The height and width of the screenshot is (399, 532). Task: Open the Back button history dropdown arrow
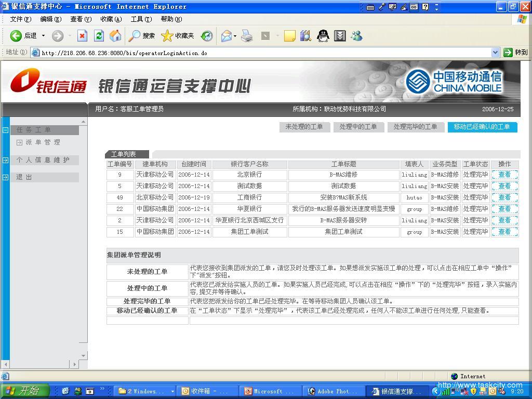point(43,36)
